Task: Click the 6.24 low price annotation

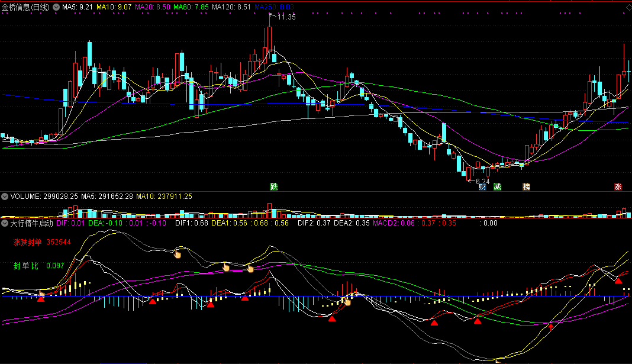Action: pos(482,181)
